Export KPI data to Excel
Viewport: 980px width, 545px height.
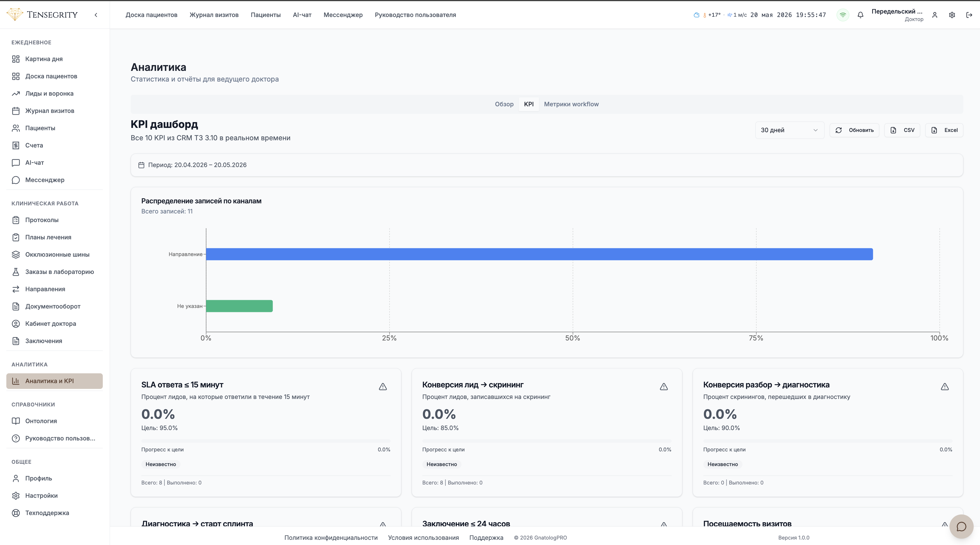tap(944, 130)
